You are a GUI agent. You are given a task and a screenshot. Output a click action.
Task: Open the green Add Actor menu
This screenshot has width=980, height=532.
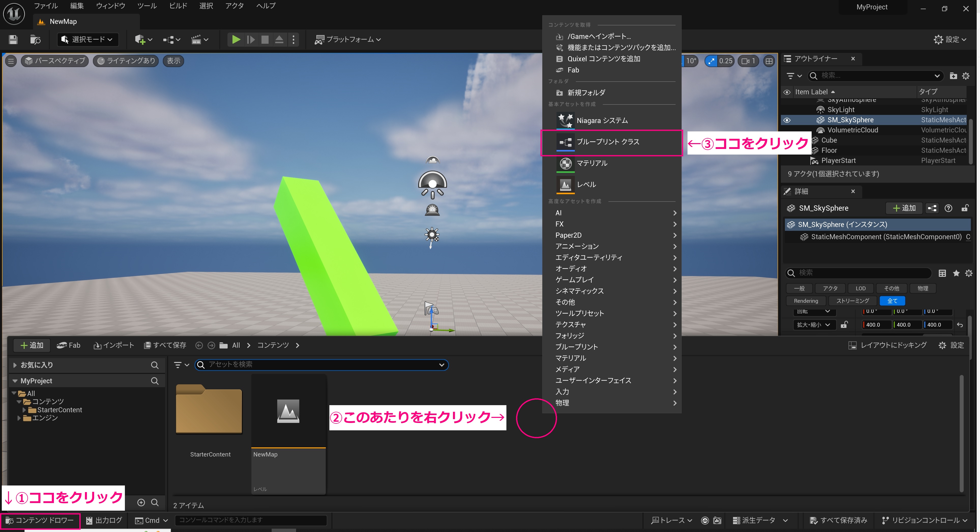(141, 39)
